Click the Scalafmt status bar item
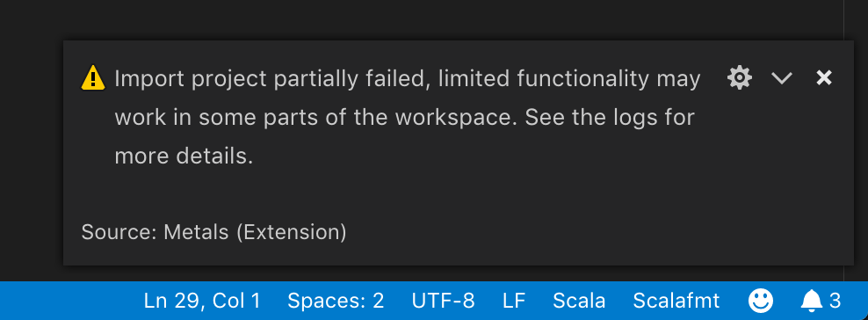Screen dimensions: 868x320 pyautogui.click(x=676, y=301)
